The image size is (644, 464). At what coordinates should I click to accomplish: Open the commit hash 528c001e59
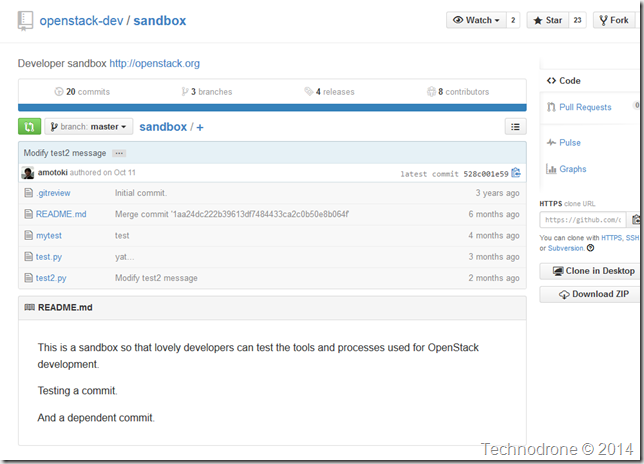coord(486,174)
